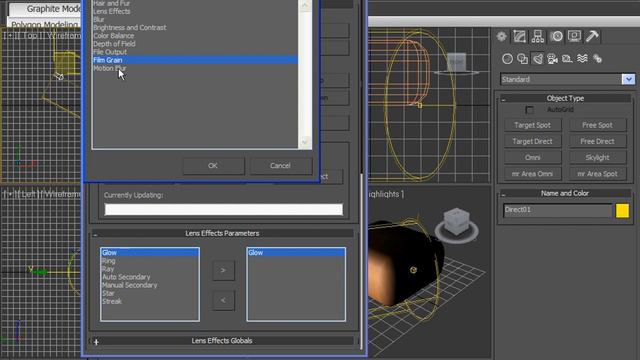Open the Graphite Modeling Tools tab
640x360 pixels.
[46, 9]
